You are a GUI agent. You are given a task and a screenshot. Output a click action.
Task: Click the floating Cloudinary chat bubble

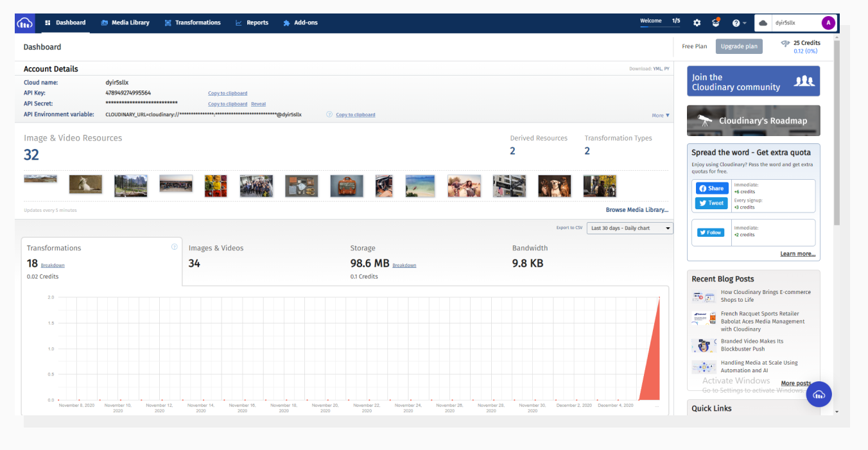(819, 394)
